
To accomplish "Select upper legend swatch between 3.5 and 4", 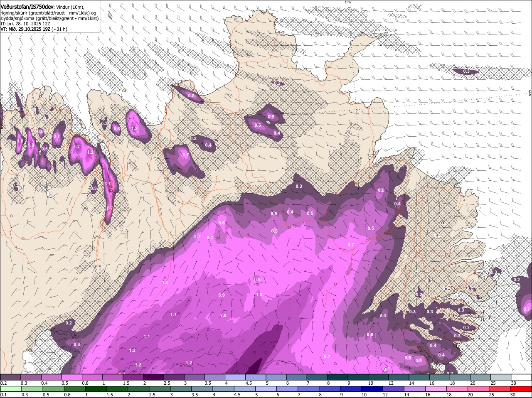I will click(x=215, y=377).
